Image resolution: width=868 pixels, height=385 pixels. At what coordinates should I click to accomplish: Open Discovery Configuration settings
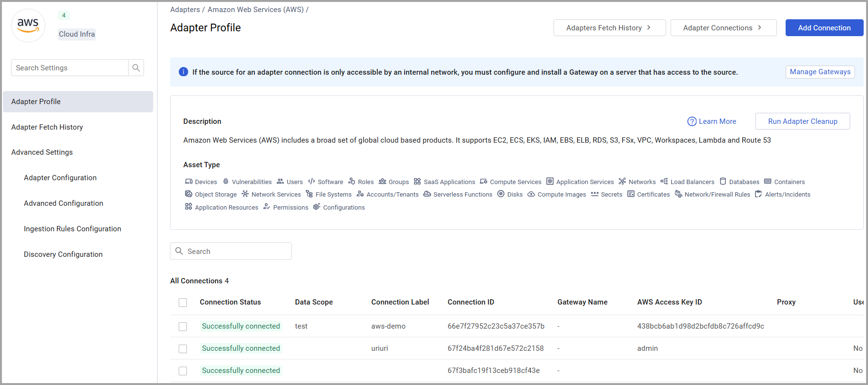pos(63,254)
